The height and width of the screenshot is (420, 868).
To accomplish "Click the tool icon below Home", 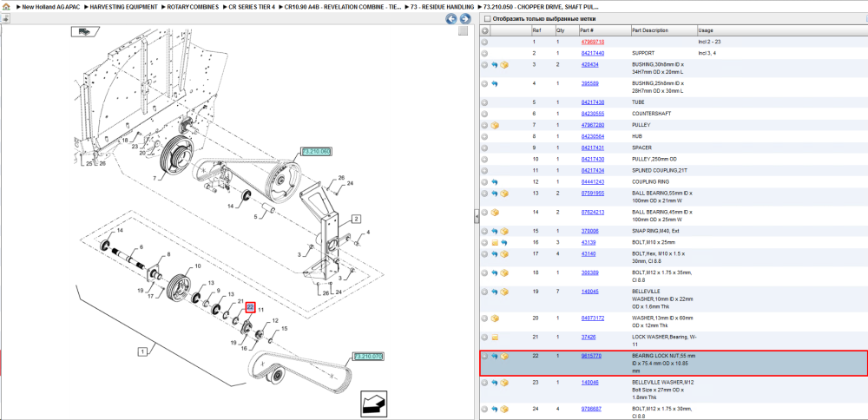I will (5, 19).
